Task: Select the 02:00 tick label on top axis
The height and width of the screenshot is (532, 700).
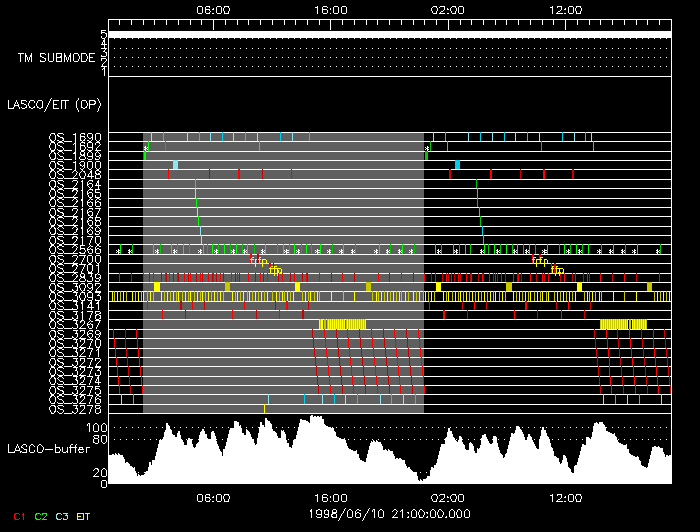Action: 447,9
